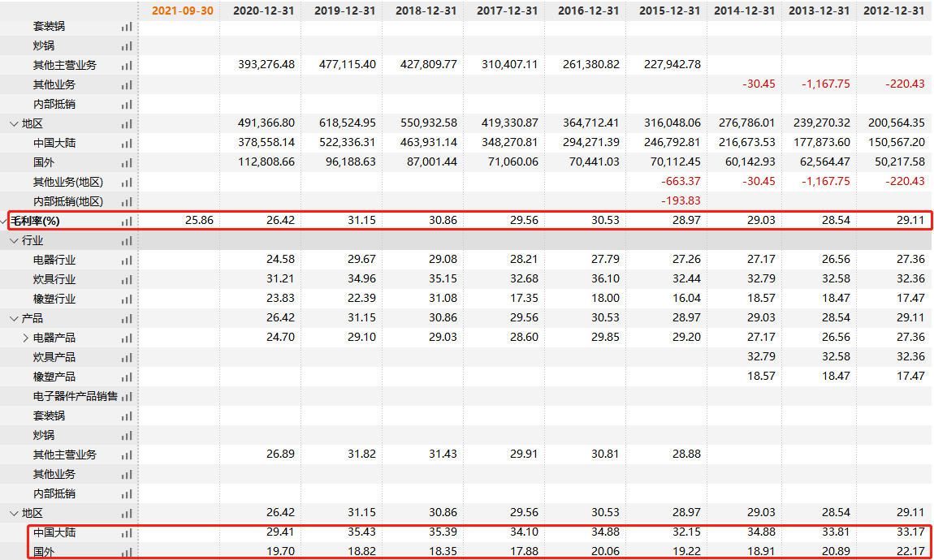Collapse 地区 section showing 491,366.80
The image size is (934, 560).
[x=14, y=124]
